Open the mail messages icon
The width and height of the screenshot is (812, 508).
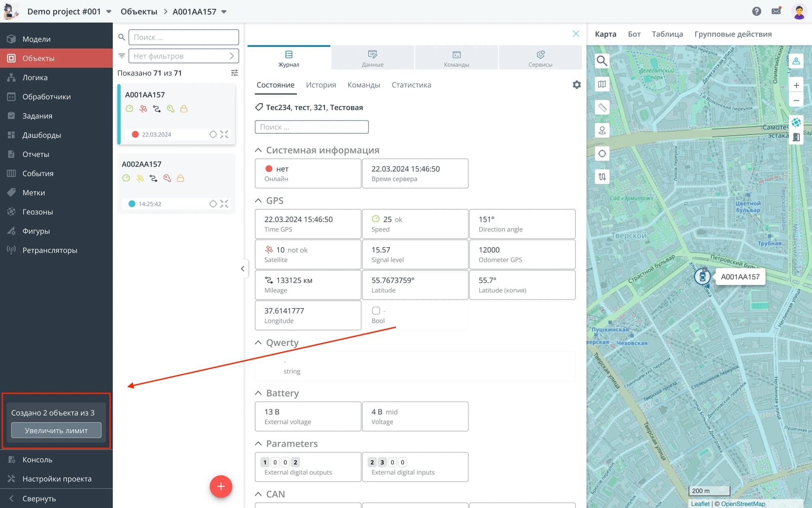point(776,11)
